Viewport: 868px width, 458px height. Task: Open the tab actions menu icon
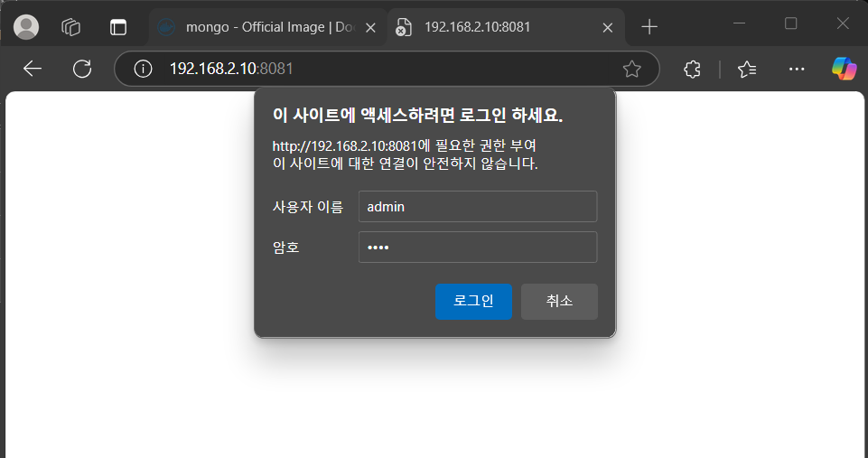(118, 26)
